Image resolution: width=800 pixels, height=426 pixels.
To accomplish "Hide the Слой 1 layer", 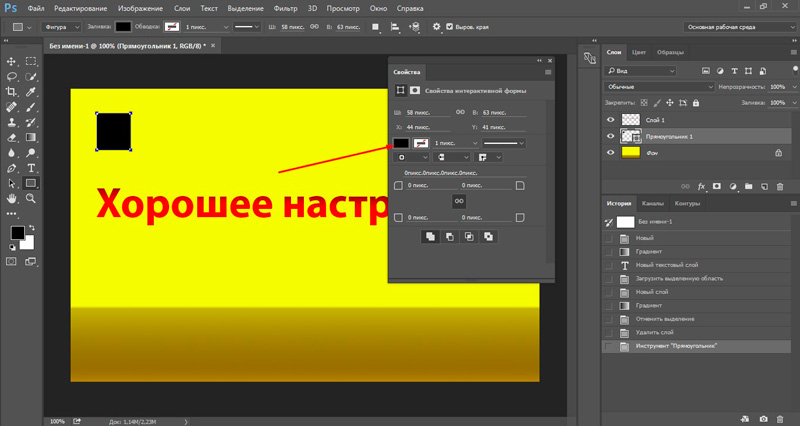I will coord(610,119).
